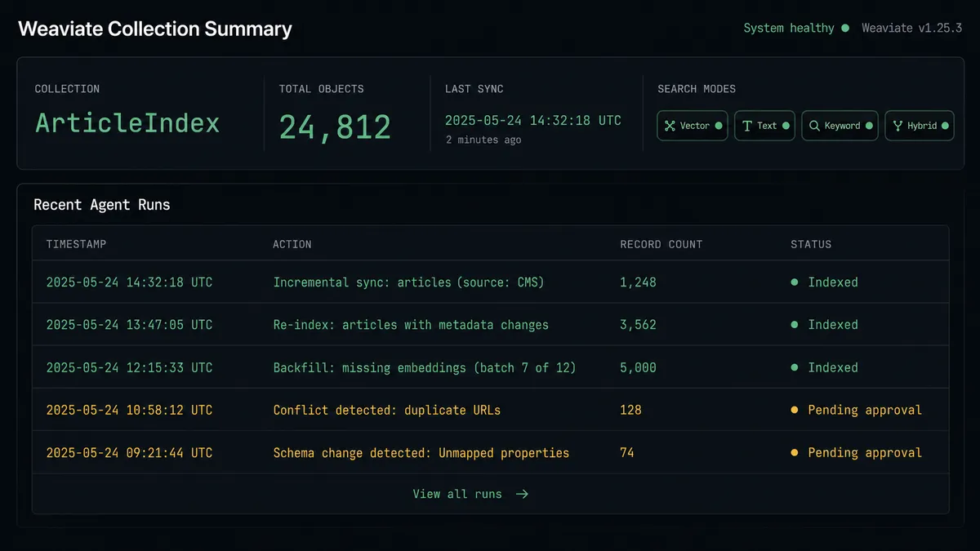Click the Weaviate Collection Summary title
This screenshot has height=551, width=980.
tap(155, 29)
